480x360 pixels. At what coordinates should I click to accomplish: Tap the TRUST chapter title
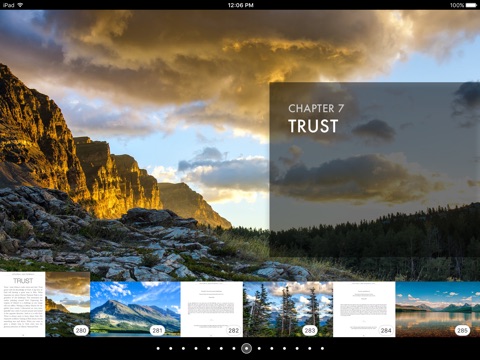313,126
